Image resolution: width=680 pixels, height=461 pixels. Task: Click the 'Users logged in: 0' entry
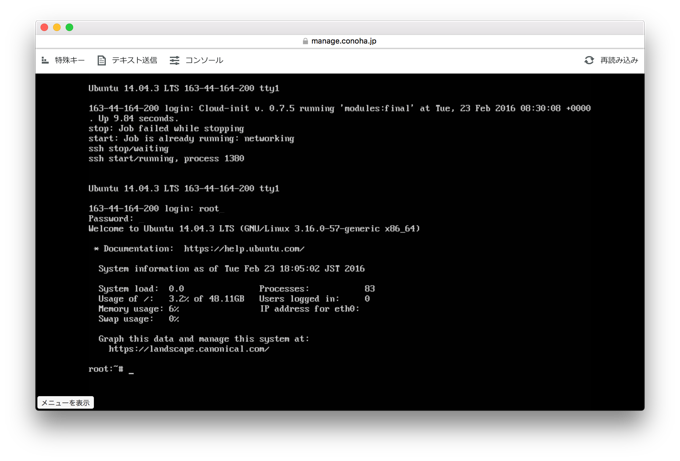tap(314, 299)
